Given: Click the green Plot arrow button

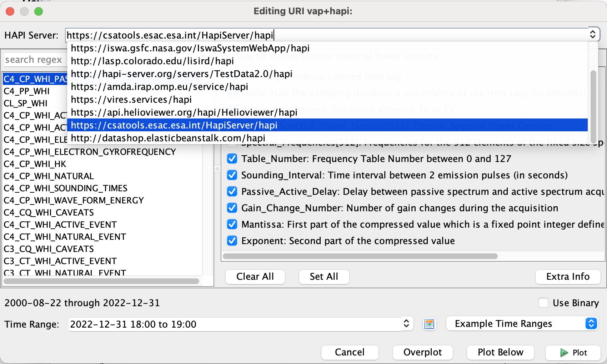Looking at the screenshot, I should (x=573, y=353).
